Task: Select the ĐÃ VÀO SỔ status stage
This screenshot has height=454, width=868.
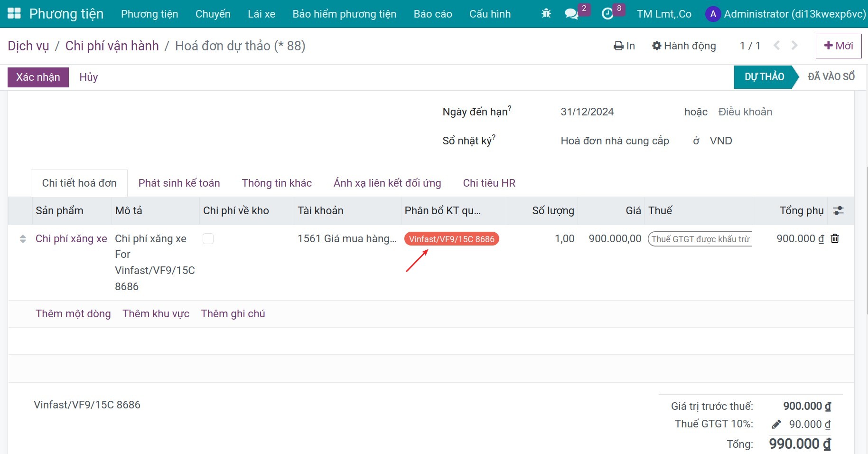Action: pos(831,77)
